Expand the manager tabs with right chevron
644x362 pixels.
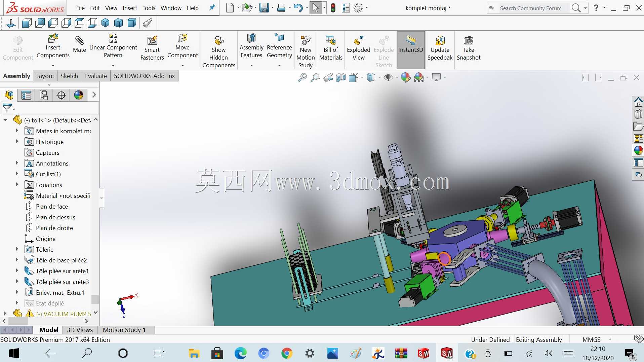click(x=94, y=95)
